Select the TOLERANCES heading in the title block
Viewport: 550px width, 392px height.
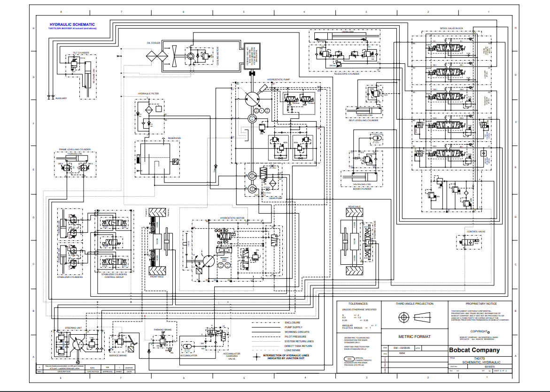pyautogui.click(x=355, y=304)
